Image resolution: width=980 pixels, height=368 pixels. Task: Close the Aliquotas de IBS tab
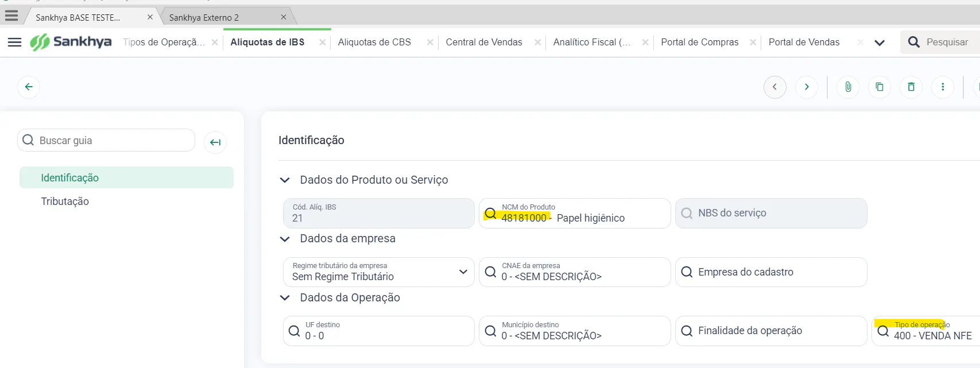[323, 42]
